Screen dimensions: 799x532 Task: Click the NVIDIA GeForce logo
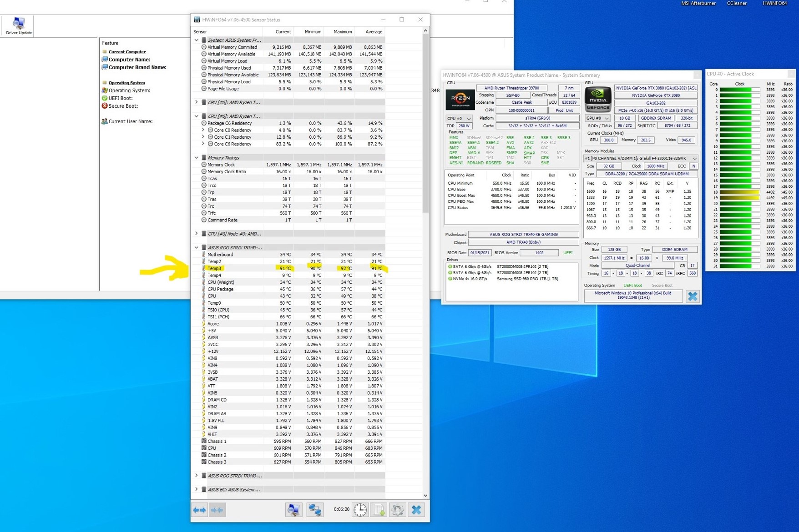(598, 100)
